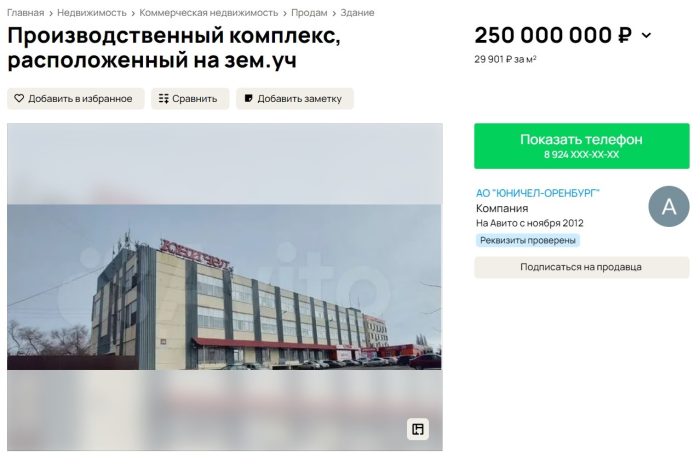Click the heart icon for favorites
Viewport: 700px width, 467px height.
tap(19, 98)
